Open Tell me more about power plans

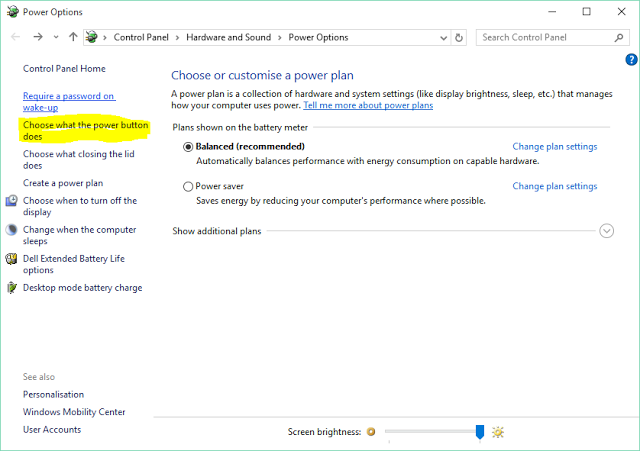(x=368, y=105)
